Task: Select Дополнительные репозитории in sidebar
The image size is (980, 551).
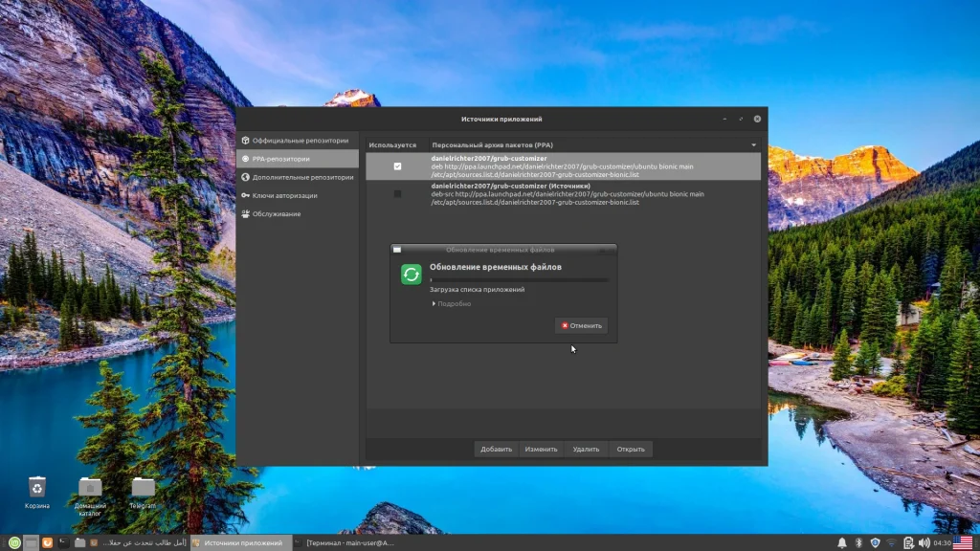Action: tap(298, 177)
